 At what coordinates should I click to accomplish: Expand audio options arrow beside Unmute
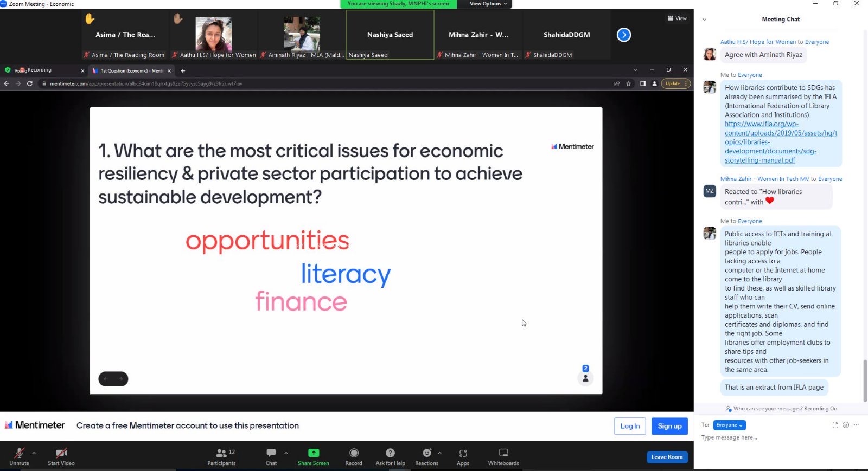(34, 453)
